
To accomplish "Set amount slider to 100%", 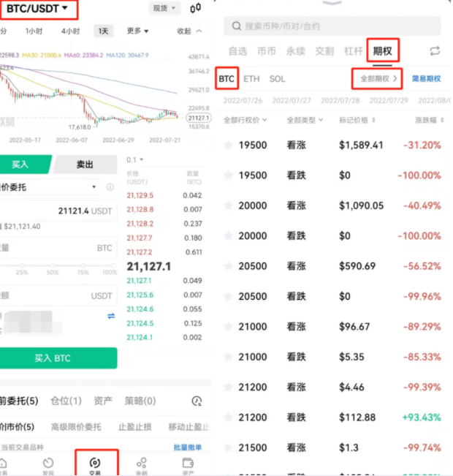I will click(113, 266).
